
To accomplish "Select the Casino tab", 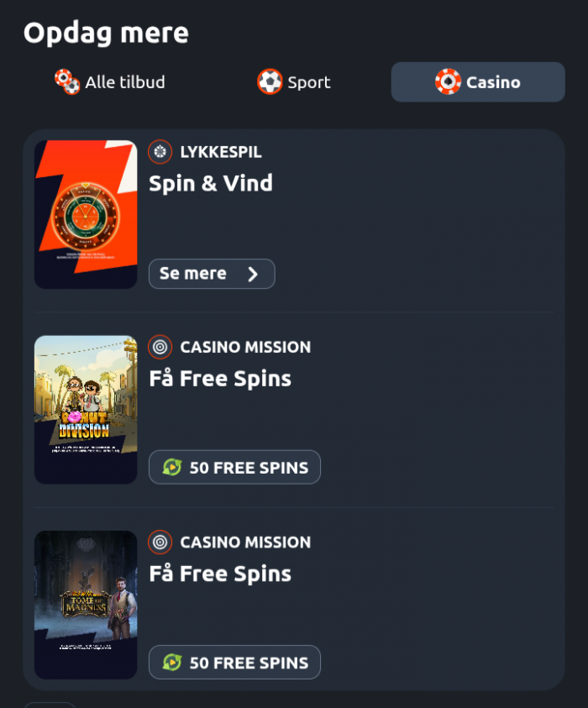I will (x=478, y=82).
